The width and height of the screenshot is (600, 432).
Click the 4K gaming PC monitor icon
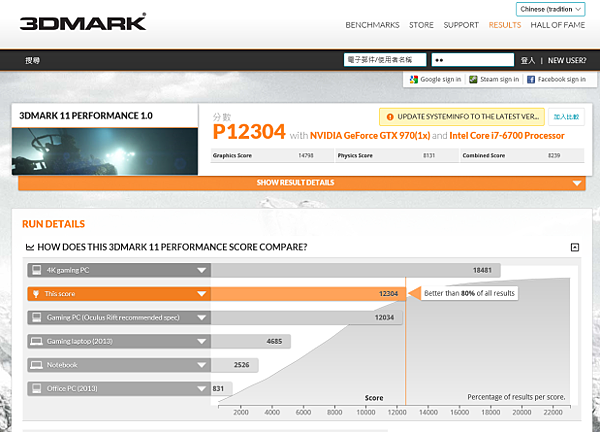click(37, 270)
